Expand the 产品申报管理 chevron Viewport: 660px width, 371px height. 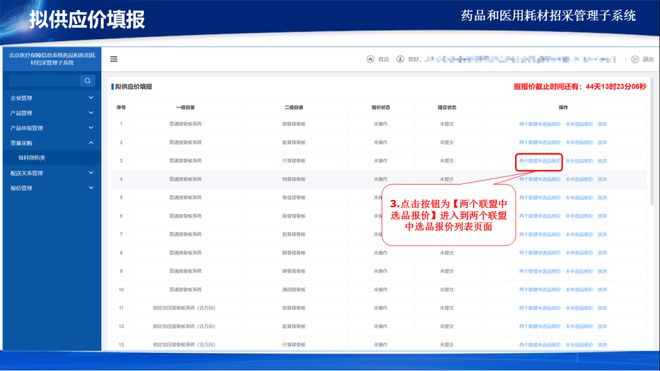pyautogui.click(x=91, y=128)
